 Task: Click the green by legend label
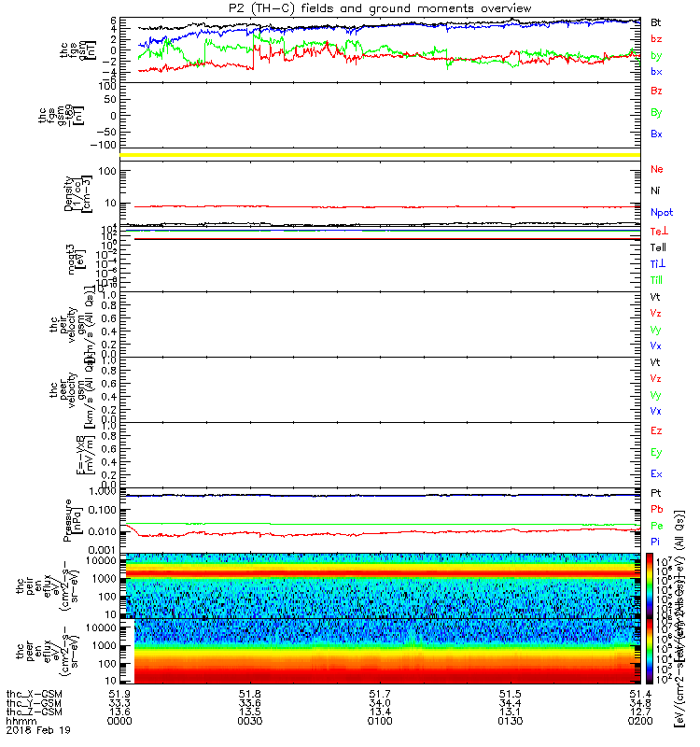click(x=656, y=56)
